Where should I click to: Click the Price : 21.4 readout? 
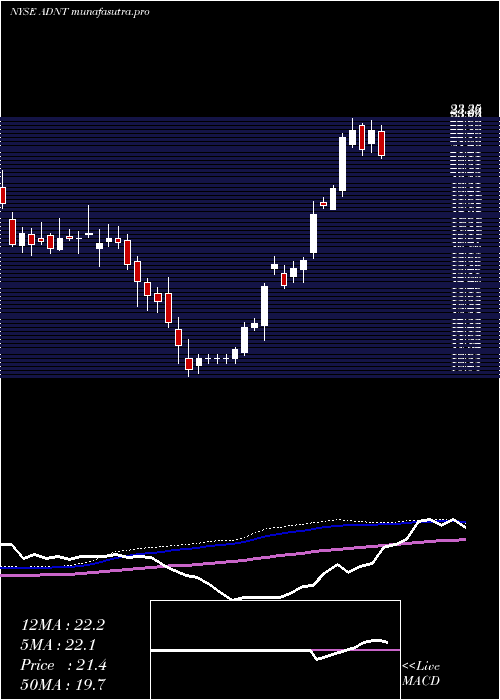[x=63, y=665]
